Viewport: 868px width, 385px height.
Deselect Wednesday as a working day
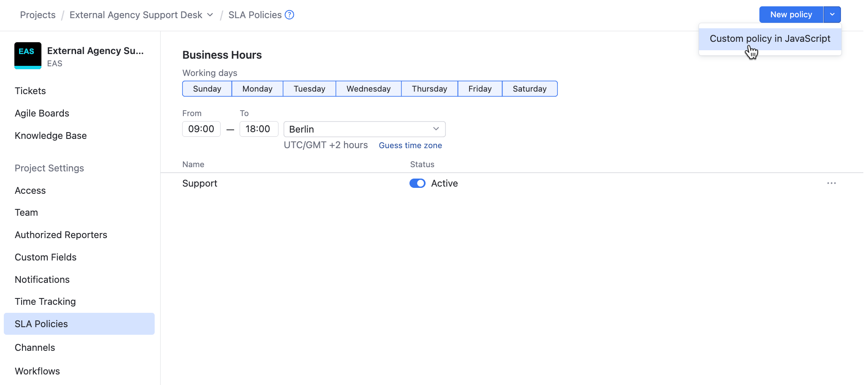tap(368, 89)
